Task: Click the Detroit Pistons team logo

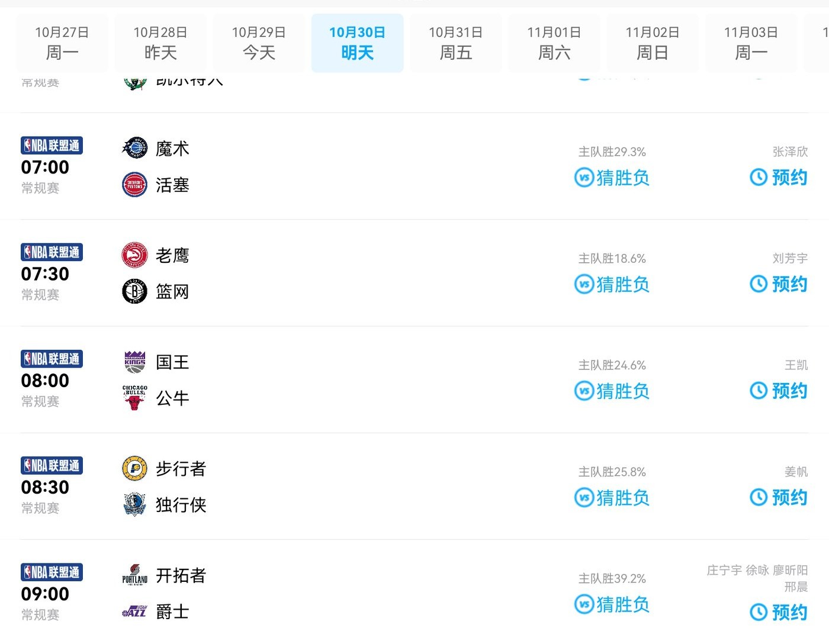Action: 134,185
